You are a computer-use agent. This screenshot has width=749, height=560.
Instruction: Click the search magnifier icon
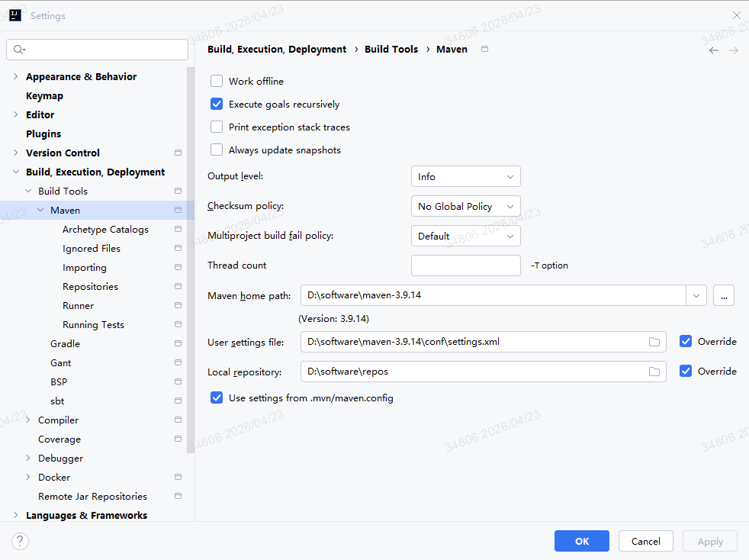(19, 50)
